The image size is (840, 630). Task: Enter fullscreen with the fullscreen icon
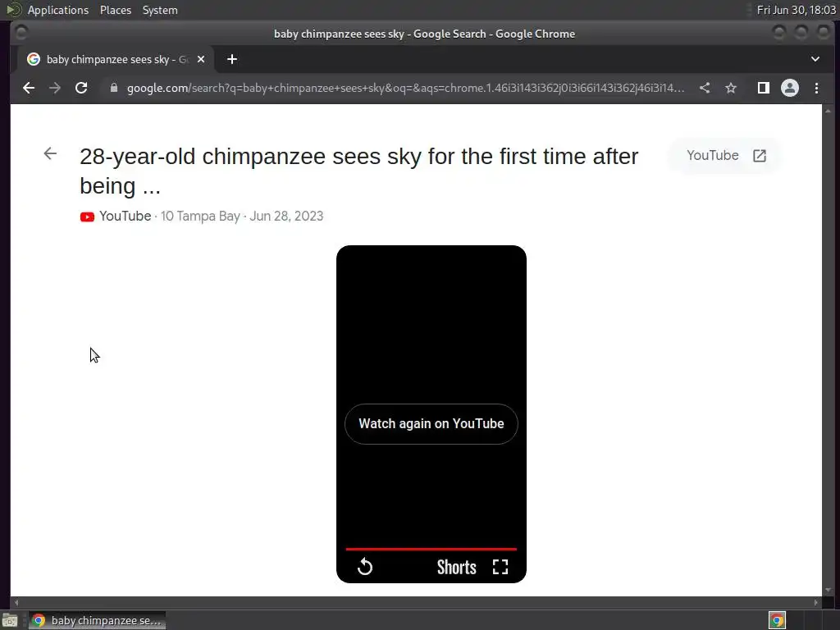[x=500, y=567]
